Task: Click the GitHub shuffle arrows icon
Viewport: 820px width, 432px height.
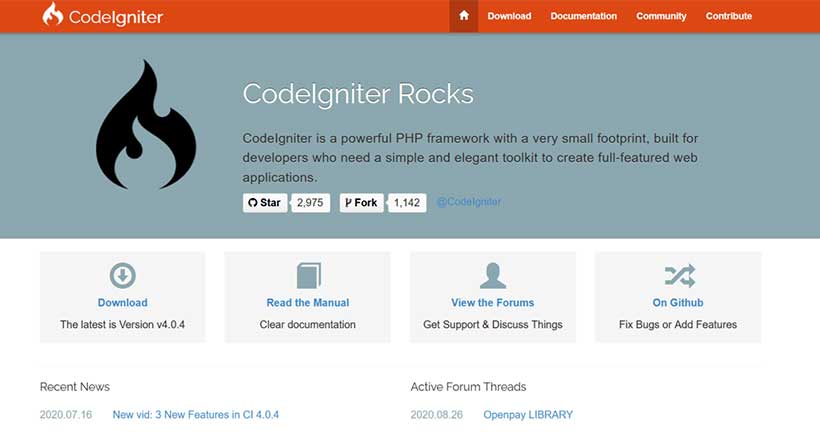Action: tap(679, 276)
